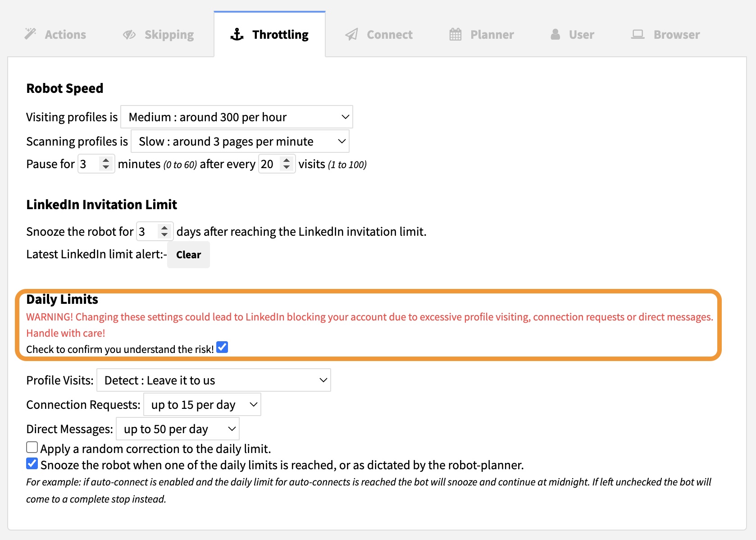Clear the latest LinkedIn limit alert
756x540 pixels.
tap(188, 255)
